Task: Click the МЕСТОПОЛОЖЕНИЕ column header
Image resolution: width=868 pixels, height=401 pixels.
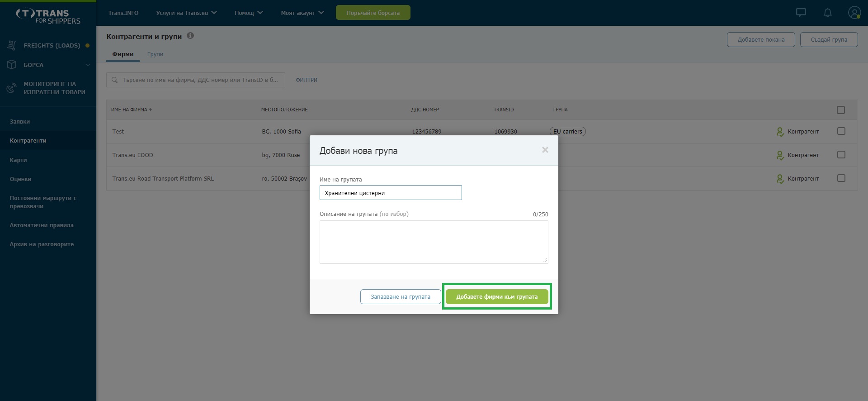Action: [x=284, y=110]
